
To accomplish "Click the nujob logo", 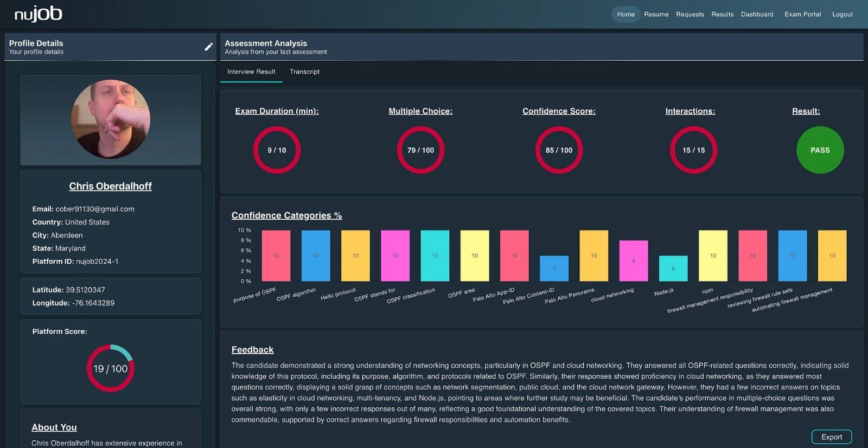I will pyautogui.click(x=38, y=14).
